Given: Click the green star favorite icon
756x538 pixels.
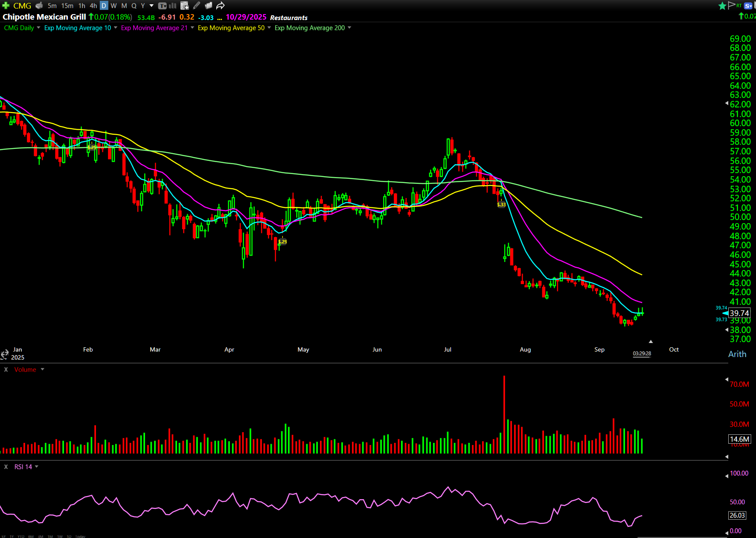Looking at the screenshot, I should click(722, 6).
